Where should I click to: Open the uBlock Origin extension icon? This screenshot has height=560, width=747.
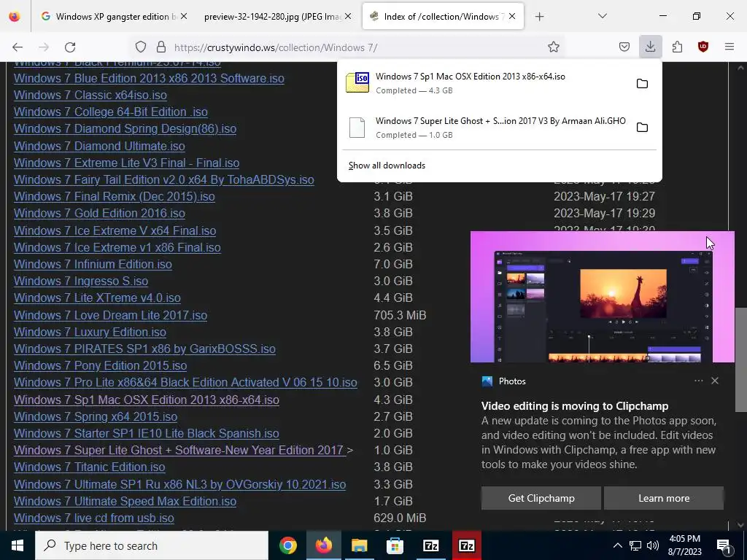[703, 47]
